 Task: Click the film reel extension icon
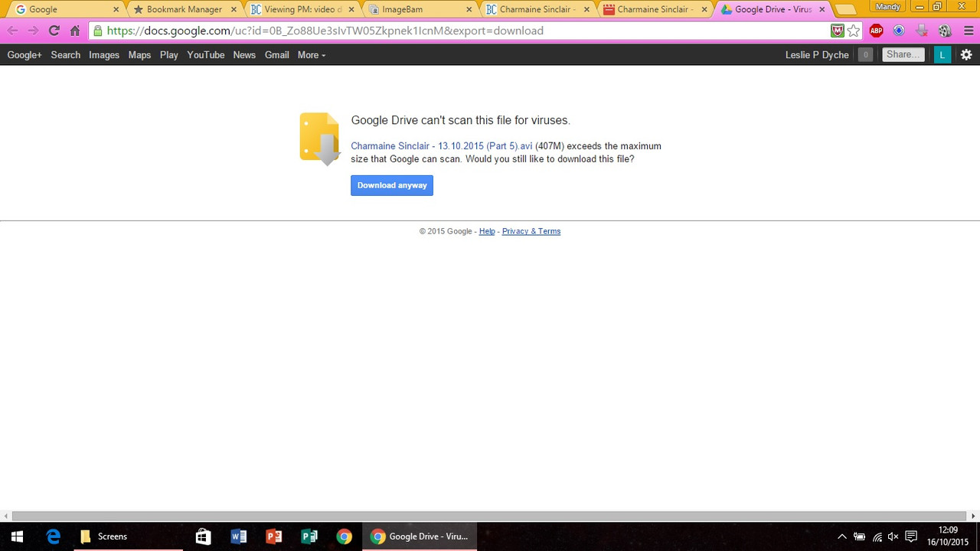945,31
